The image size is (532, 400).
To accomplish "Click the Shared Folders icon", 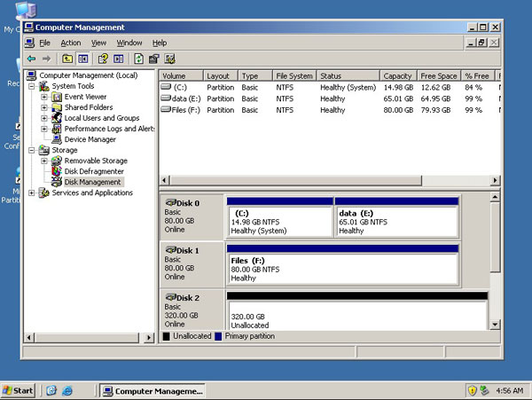I will [57, 107].
